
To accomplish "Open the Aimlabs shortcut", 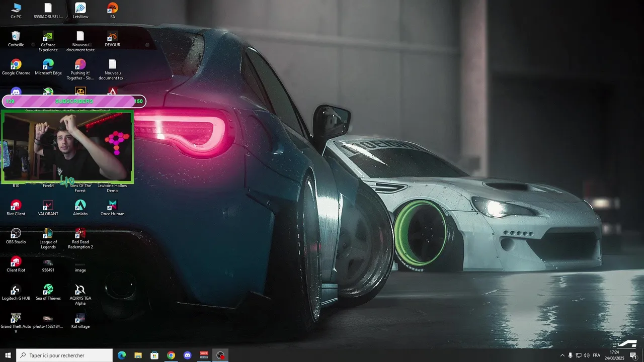I will pos(80,208).
